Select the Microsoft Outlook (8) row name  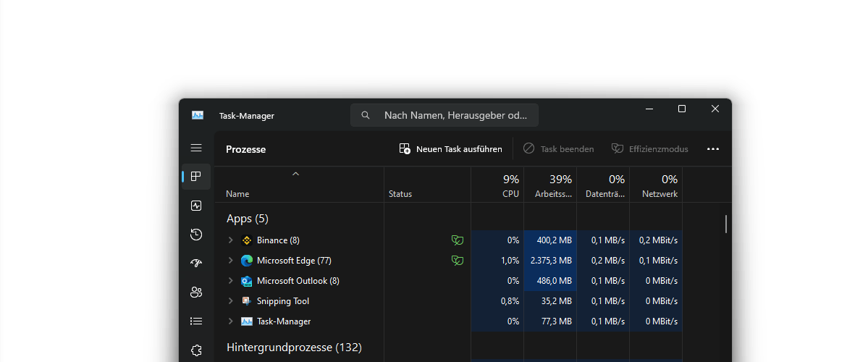298,281
